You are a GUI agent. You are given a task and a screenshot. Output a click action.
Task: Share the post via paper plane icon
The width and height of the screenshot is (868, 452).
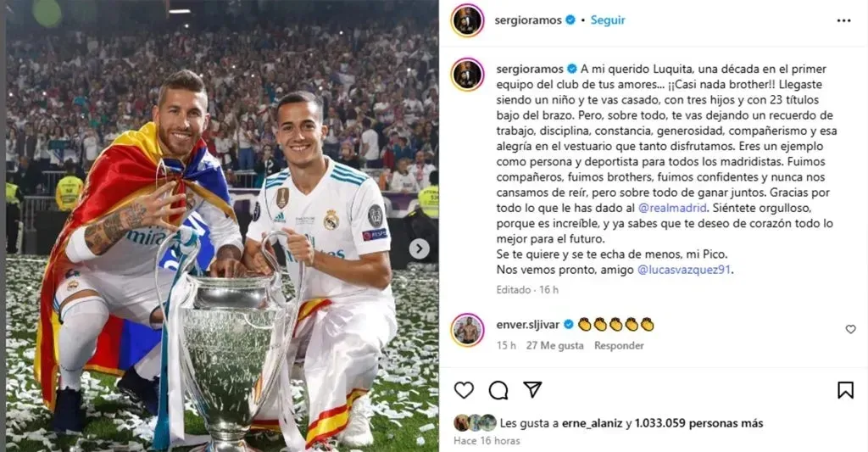click(532, 390)
